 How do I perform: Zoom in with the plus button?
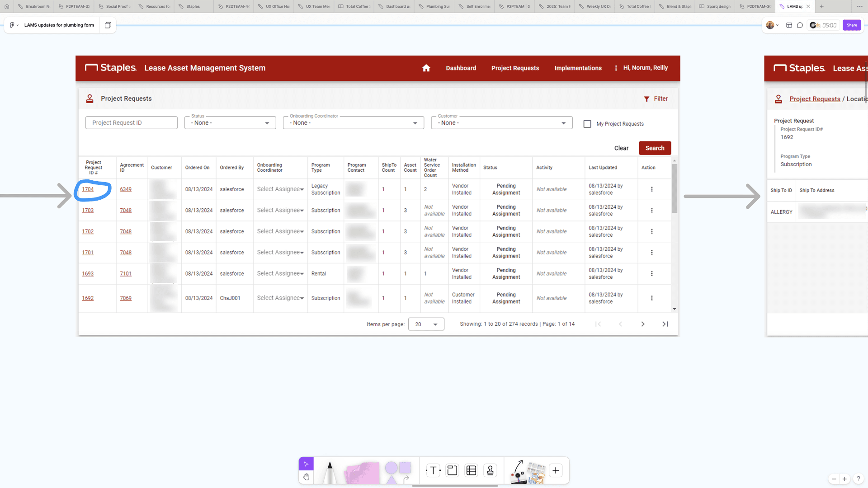click(x=844, y=479)
